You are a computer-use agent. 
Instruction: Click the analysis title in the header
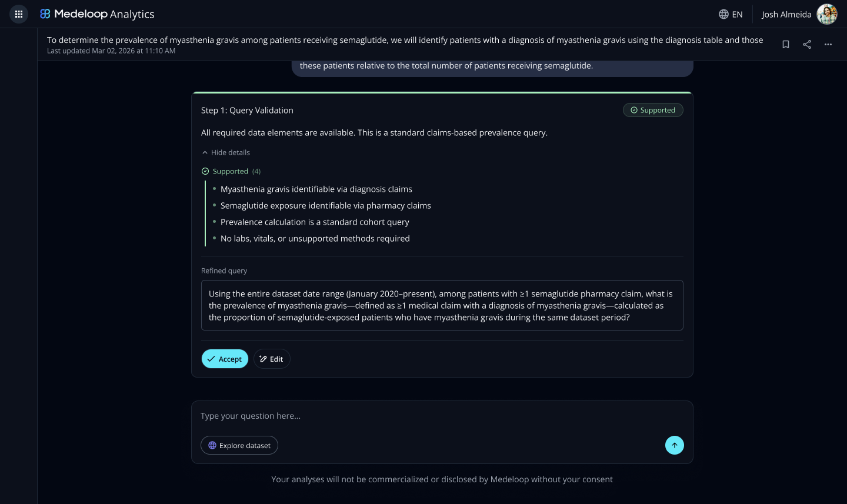405,40
